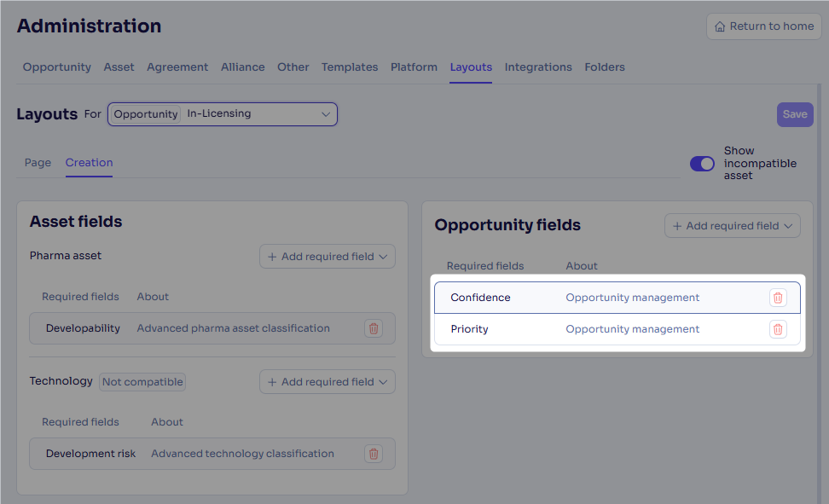Screen dimensions: 829x504
Task: Open the Opportunity In-Licensing layout dropdown
Action: pyautogui.click(x=223, y=114)
